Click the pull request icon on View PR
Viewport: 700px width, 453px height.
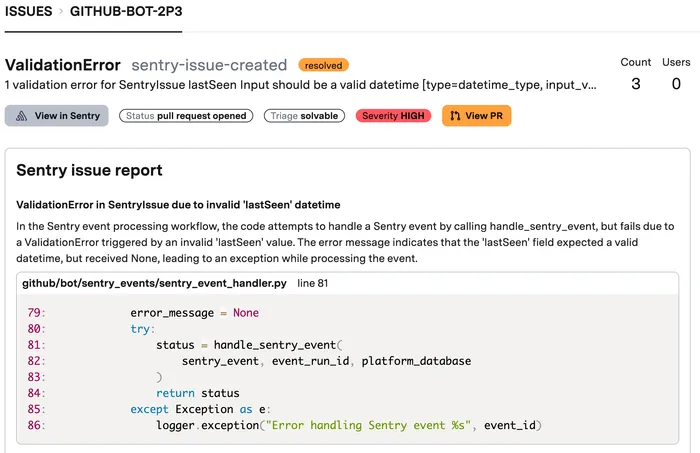click(x=456, y=116)
